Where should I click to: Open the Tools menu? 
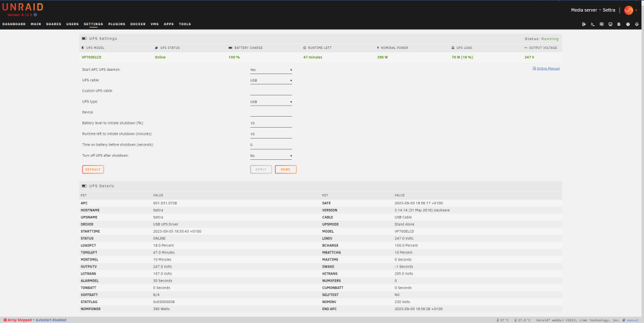[x=185, y=24]
